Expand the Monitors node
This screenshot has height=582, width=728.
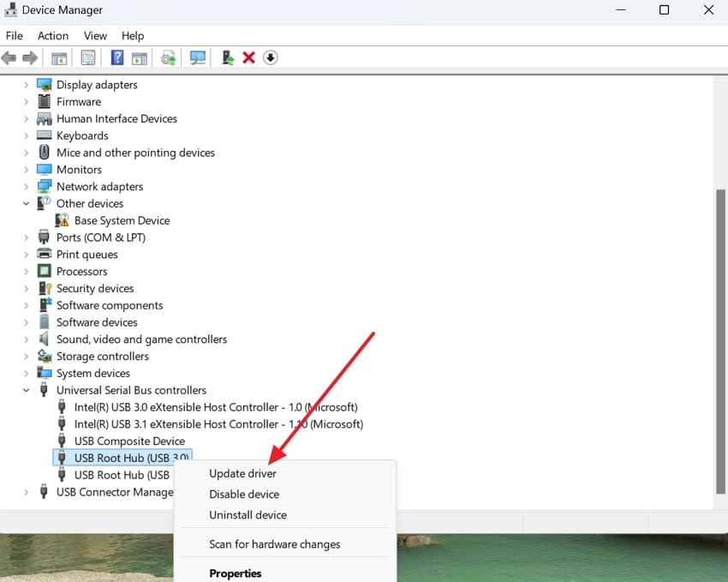(x=26, y=170)
